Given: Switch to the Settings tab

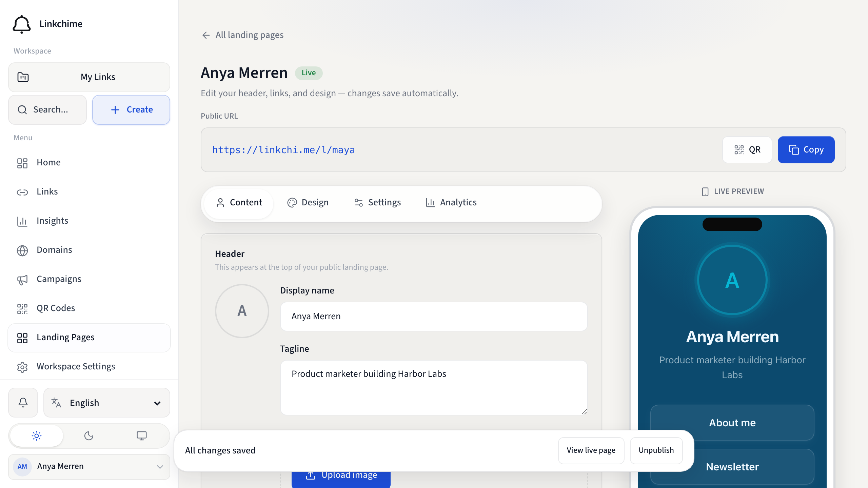Looking at the screenshot, I should 377,203.
